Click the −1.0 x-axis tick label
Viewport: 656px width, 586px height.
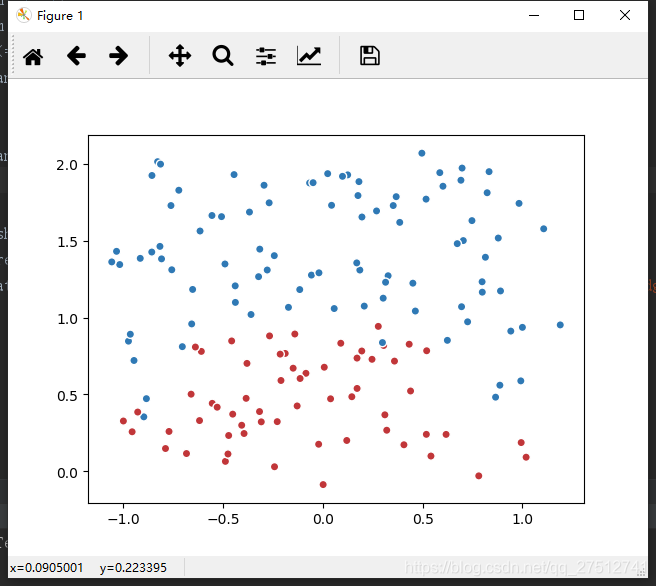[123, 519]
